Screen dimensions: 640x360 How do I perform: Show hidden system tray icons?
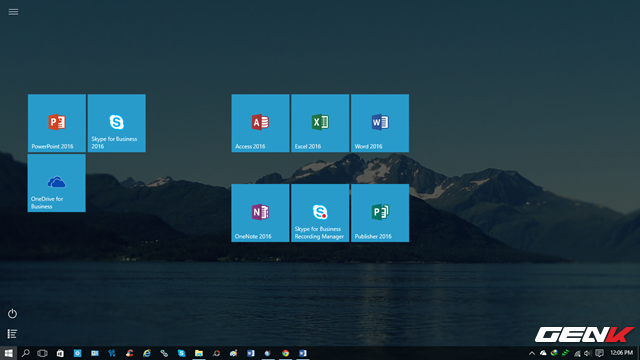point(532,353)
